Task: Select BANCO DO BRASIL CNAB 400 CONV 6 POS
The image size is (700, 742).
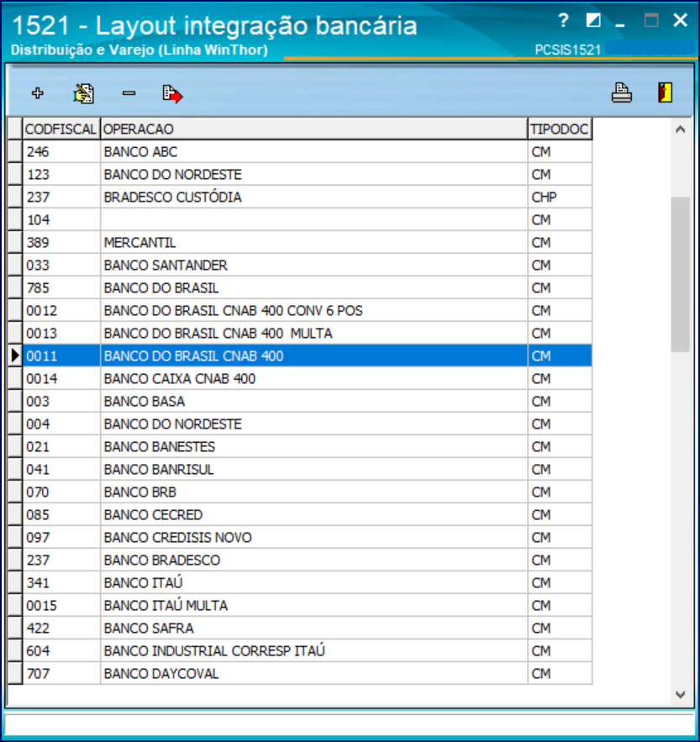Action: 308,311
